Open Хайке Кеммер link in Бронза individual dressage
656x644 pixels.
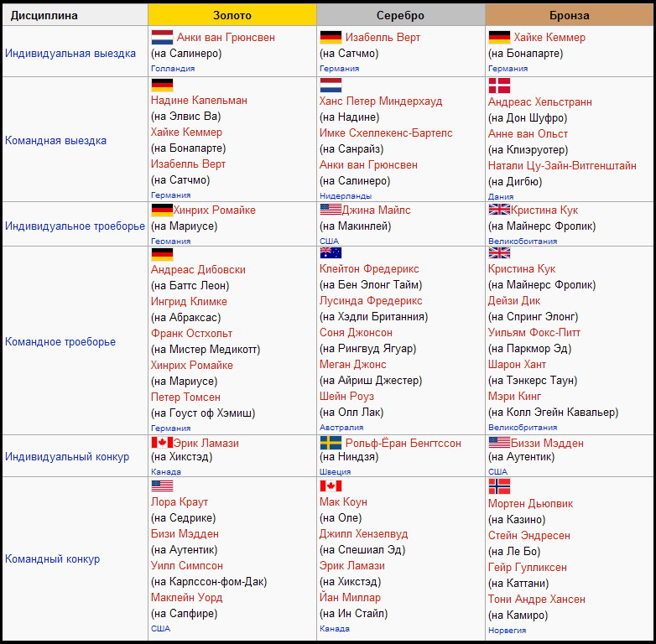(x=549, y=37)
